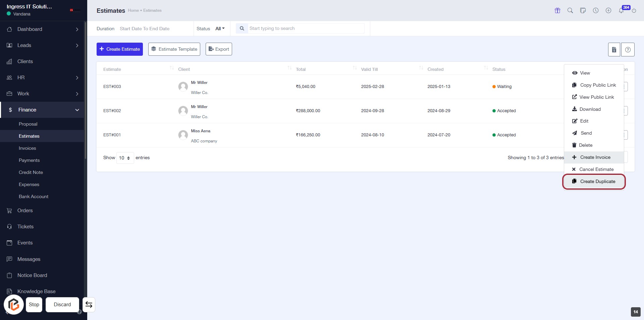Image resolution: width=644 pixels, height=320 pixels.
Task: Click the Create Estimate button
Action: pyautogui.click(x=120, y=49)
